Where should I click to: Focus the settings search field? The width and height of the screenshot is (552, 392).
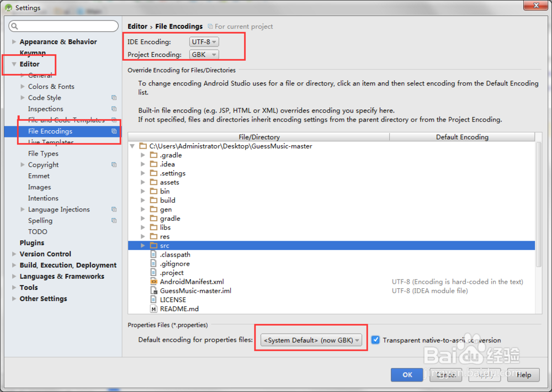coord(63,26)
